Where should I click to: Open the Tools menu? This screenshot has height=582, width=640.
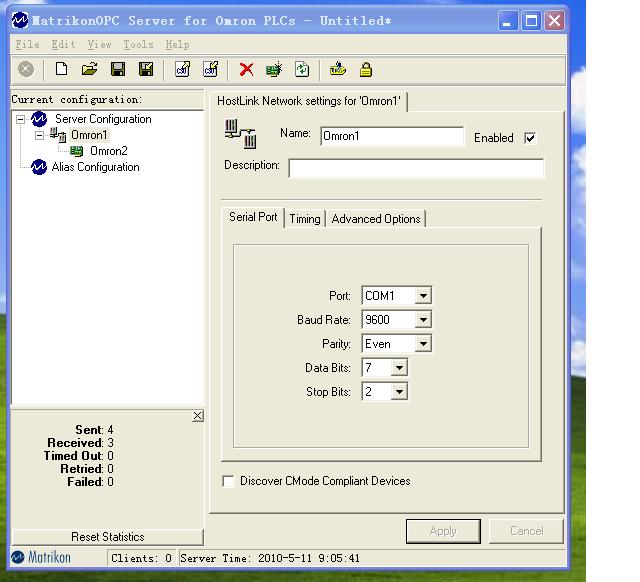click(x=138, y=44)
